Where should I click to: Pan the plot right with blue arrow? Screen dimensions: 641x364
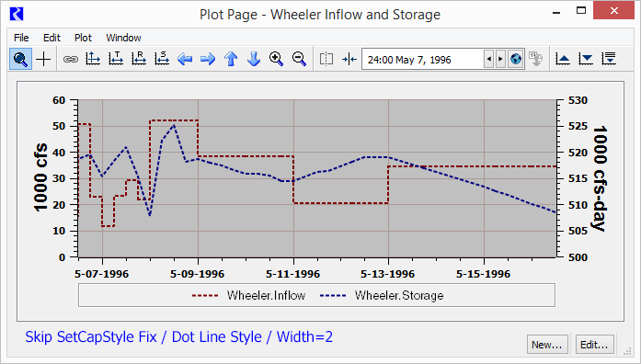click(x=208, y=59)
